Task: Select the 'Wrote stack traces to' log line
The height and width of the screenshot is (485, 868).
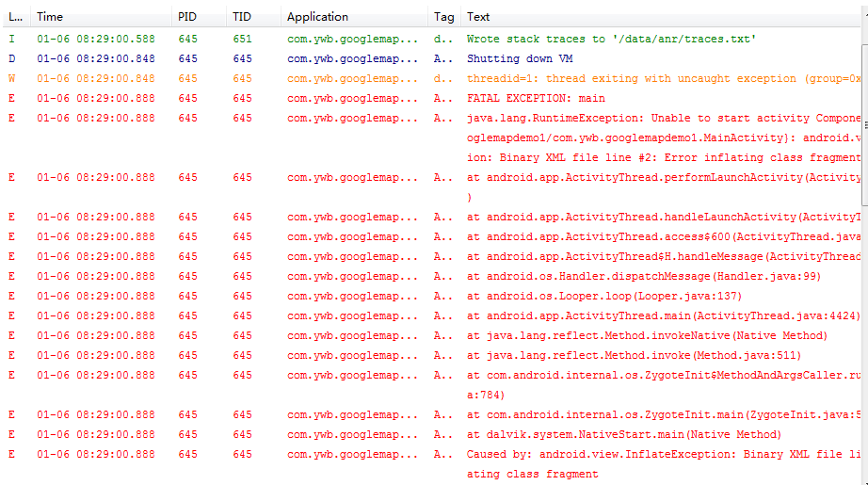Action: point(432,39)
